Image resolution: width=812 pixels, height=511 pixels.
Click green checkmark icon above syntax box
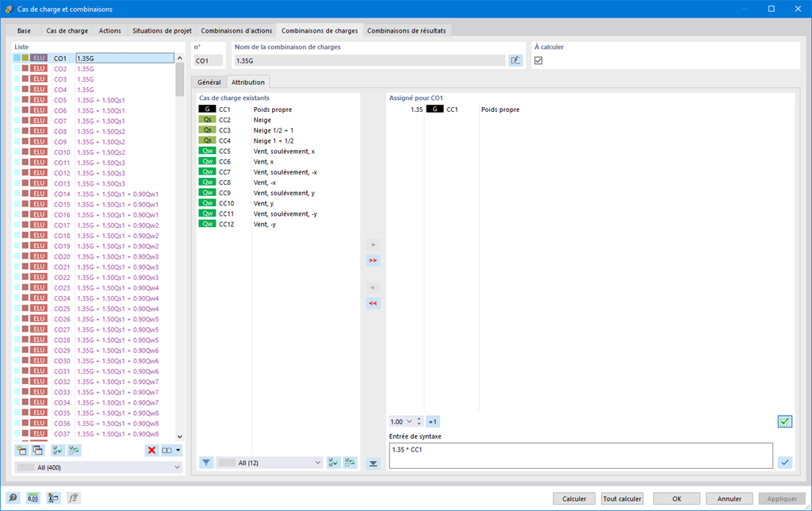[784, 422]
